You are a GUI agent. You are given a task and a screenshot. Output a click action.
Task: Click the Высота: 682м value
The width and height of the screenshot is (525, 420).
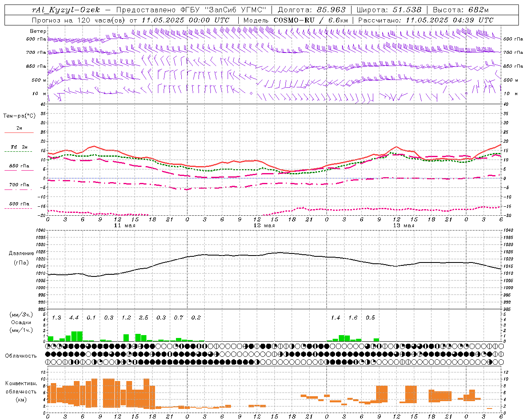[461, 10]
